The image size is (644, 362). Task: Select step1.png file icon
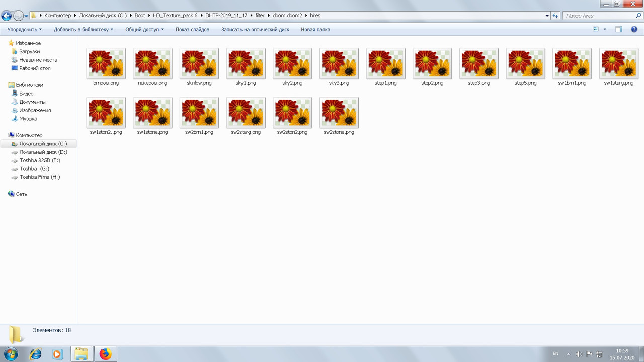[x=386, y=63]
